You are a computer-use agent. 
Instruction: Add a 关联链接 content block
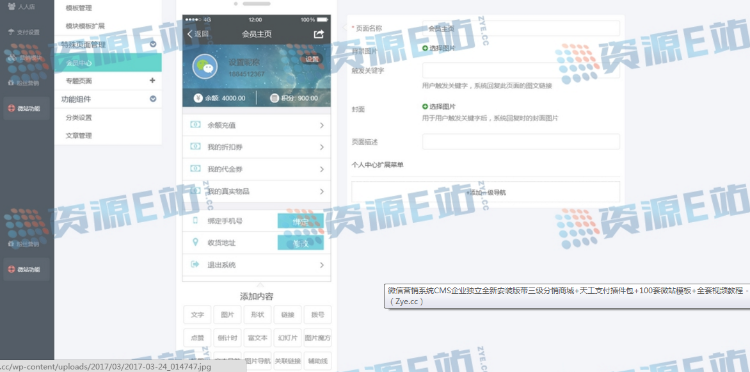click(x=287, y=361)
